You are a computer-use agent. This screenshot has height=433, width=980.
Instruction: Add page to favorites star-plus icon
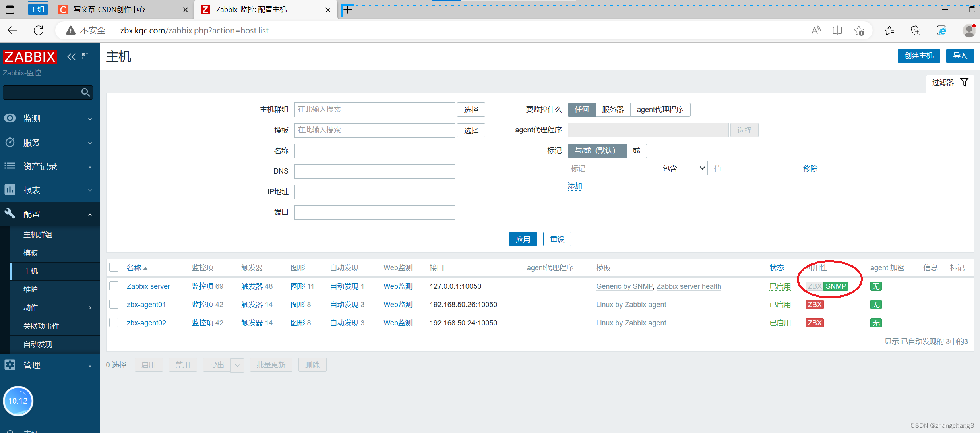(859, 30)
